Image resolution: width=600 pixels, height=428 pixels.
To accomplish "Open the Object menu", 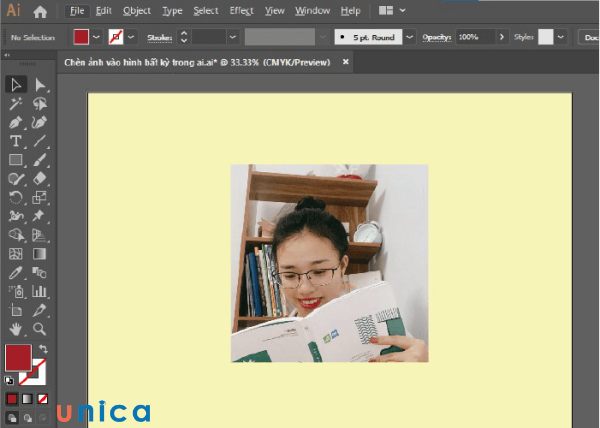I will point(137,11).
